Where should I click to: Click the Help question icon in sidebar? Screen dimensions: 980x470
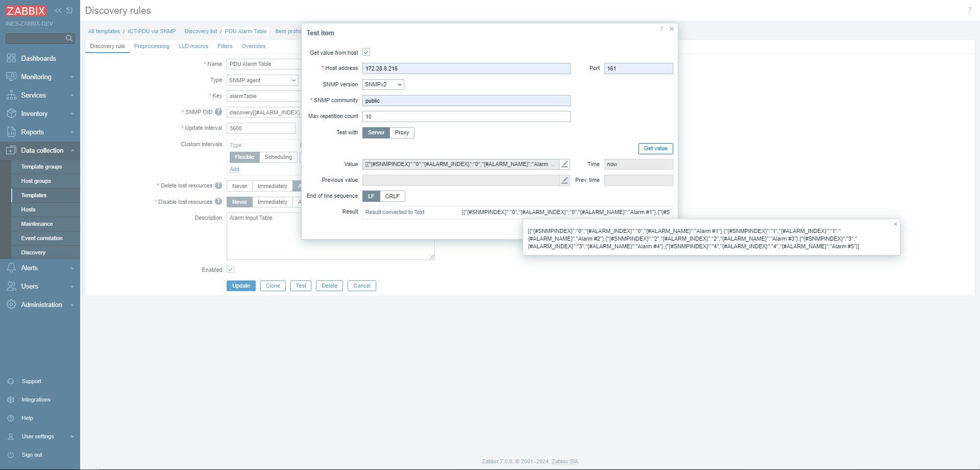(11, 418)
